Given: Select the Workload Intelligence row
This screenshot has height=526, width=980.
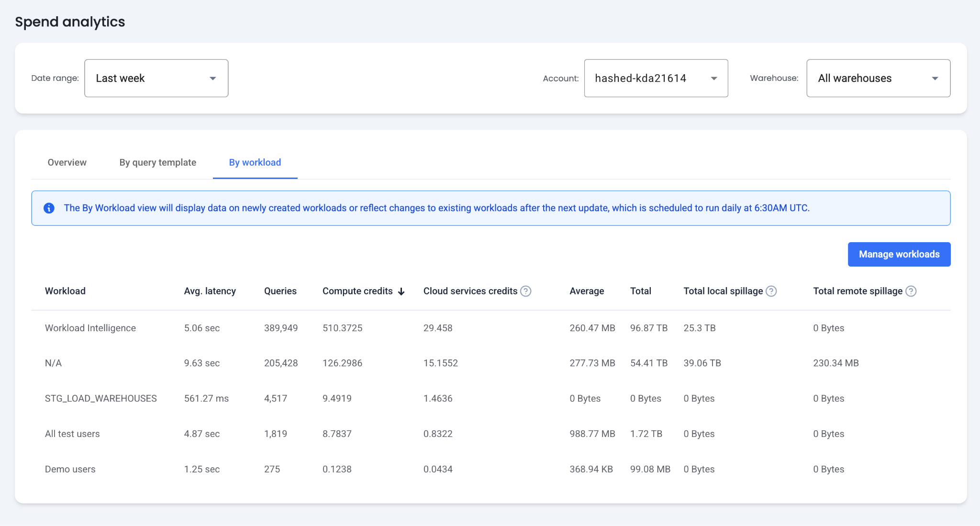Looking at the screenshot, I should (x=90, y=328).
